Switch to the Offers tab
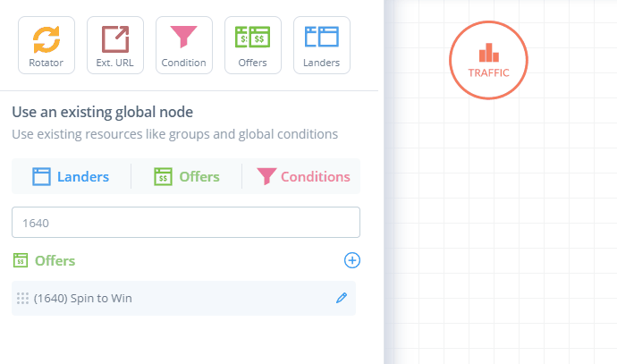This screenshot has height=364, width=617. tap(187, 176)
